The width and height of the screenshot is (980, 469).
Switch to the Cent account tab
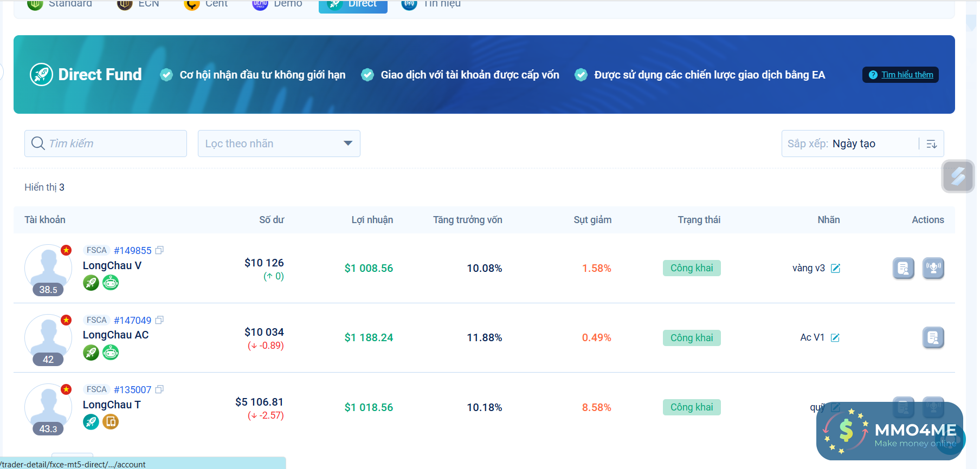(x=207, y=4)
